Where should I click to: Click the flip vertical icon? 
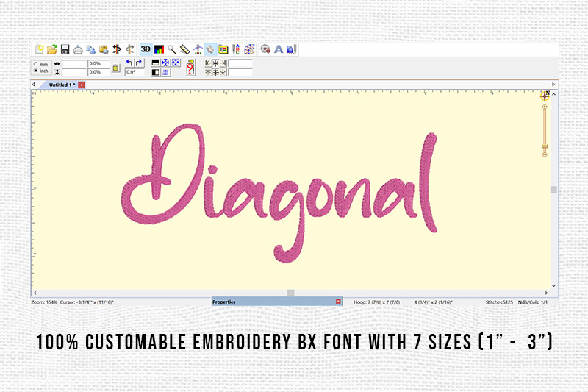(x=156, y=63)
